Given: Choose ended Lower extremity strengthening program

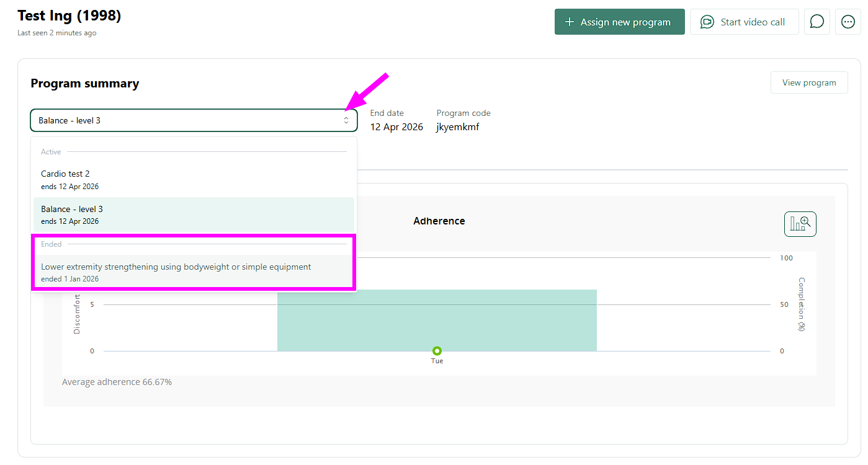Looking at the screenshot, I should click(x=194, y=272).
